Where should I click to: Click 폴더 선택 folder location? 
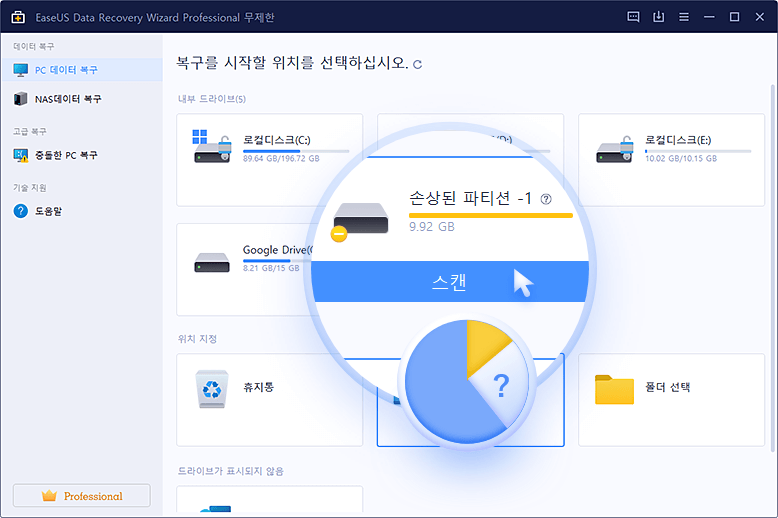click(671, 388)
